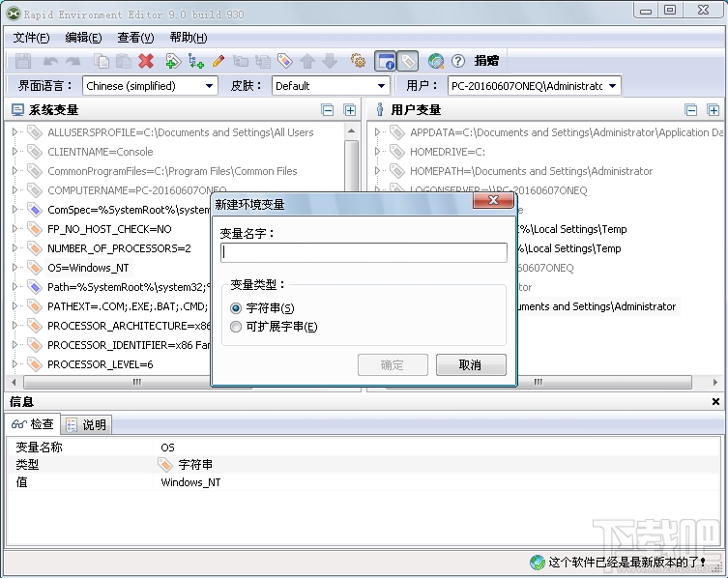
Task: Select the FP_NO_HOST_CHECK=NO row
Action: click(109, 229)
